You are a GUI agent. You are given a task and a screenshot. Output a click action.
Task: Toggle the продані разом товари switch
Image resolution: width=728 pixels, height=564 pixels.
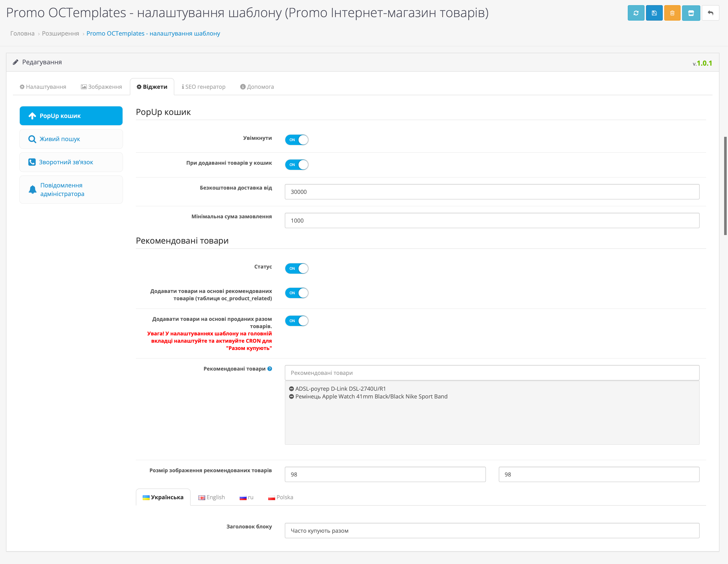(x=296, y=320)
